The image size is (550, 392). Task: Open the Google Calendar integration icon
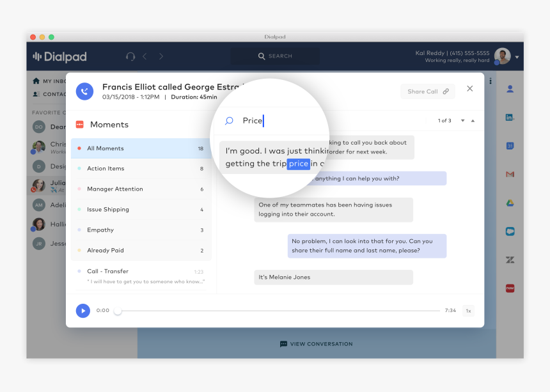click(510, 146)
